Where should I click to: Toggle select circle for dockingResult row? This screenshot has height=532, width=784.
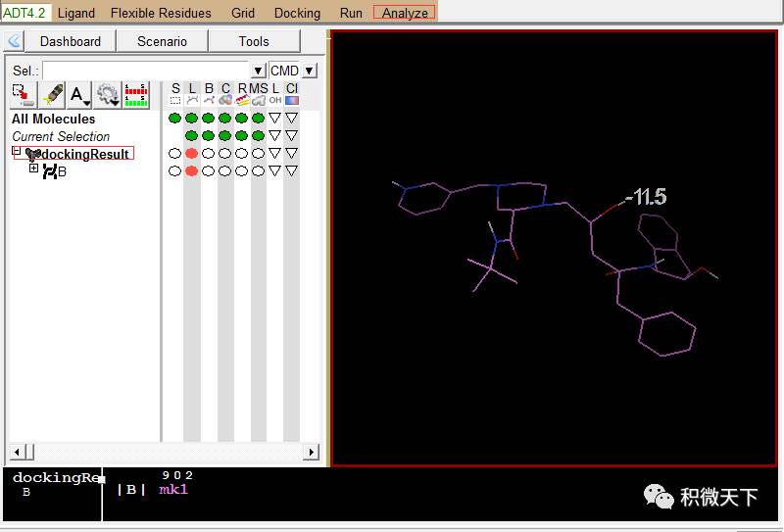pyautogui.click(x=175, y=154)
